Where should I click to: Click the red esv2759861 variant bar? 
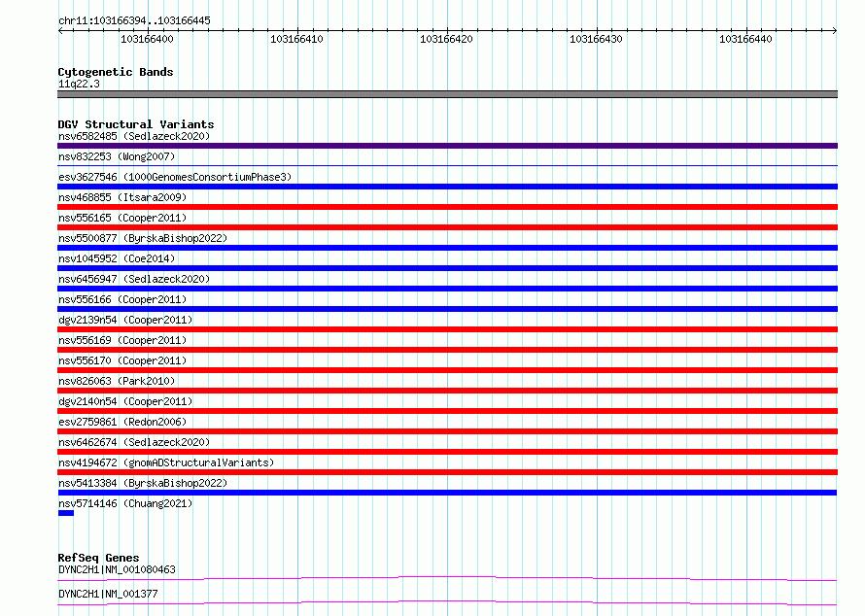(447, 431)
